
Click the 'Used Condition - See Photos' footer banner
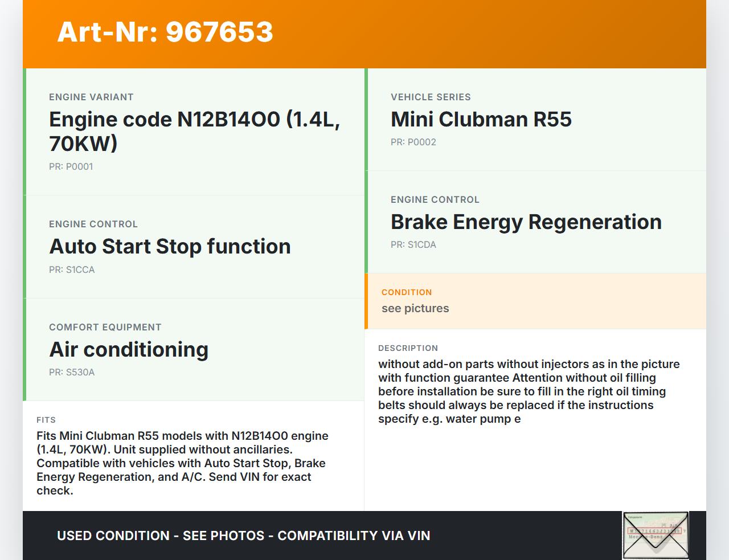(x=243, y=536)
